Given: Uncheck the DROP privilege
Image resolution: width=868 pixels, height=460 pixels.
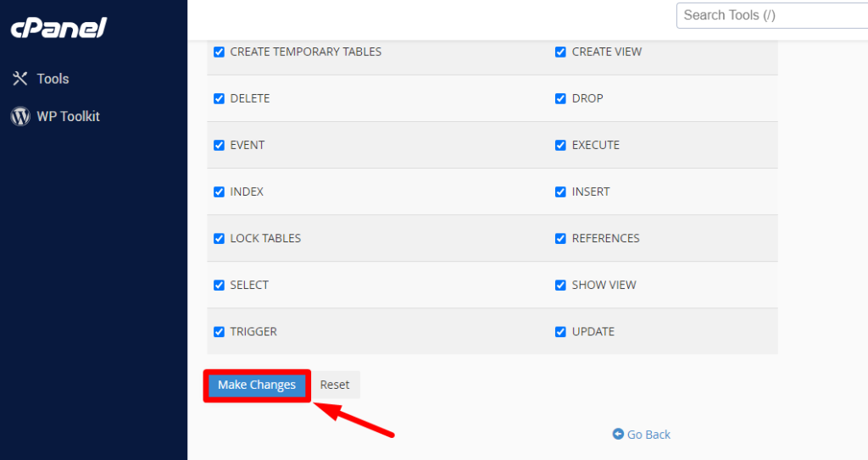Looking at the screenshot, I should click(x=560, y=98).
